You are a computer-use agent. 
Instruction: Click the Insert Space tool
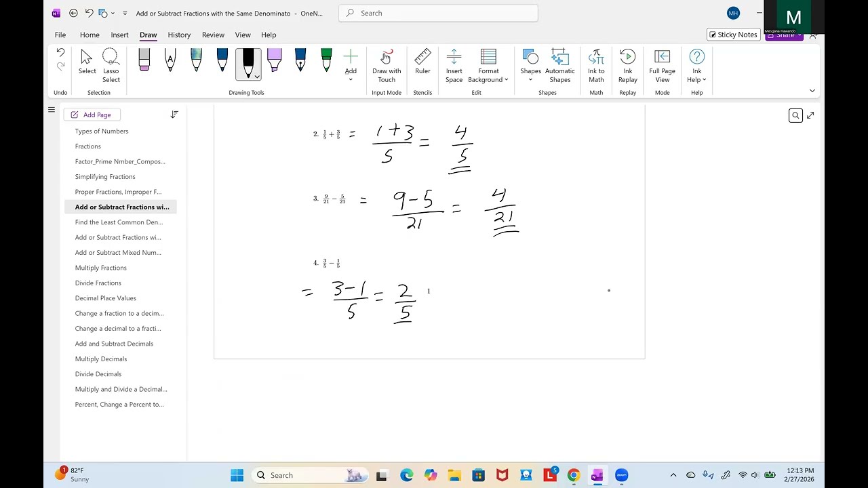[454, 66]
